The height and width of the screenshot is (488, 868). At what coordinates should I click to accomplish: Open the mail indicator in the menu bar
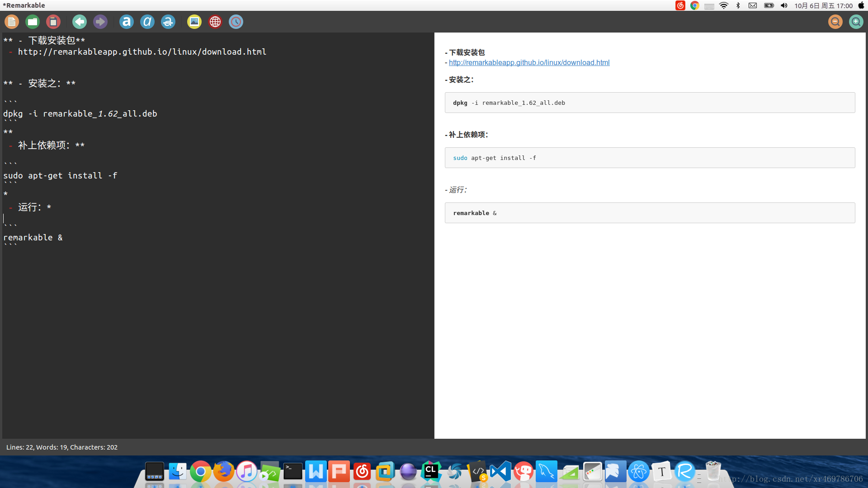coord(753,5)
